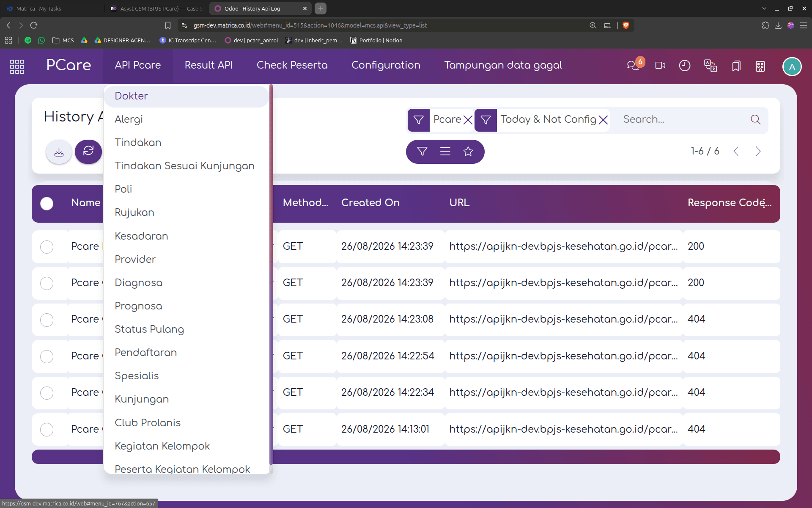Select the row created at 14:23:08

[x=47, y=320]
